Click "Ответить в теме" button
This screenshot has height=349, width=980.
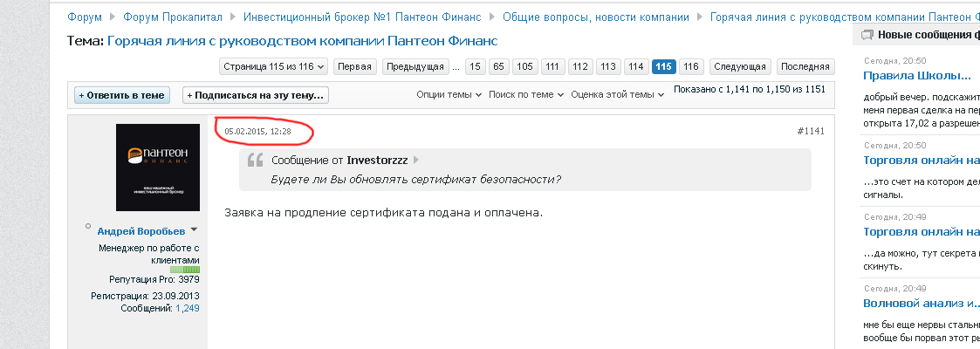121,95
